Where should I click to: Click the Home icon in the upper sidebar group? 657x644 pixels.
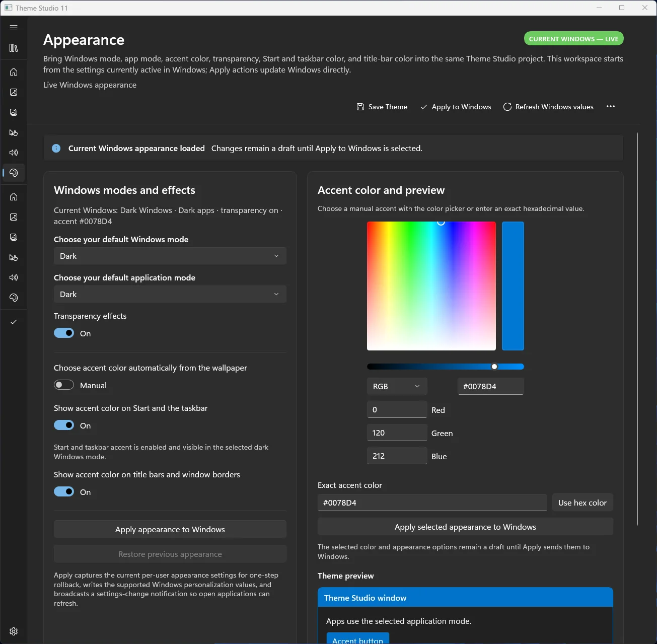pos(14,72)
